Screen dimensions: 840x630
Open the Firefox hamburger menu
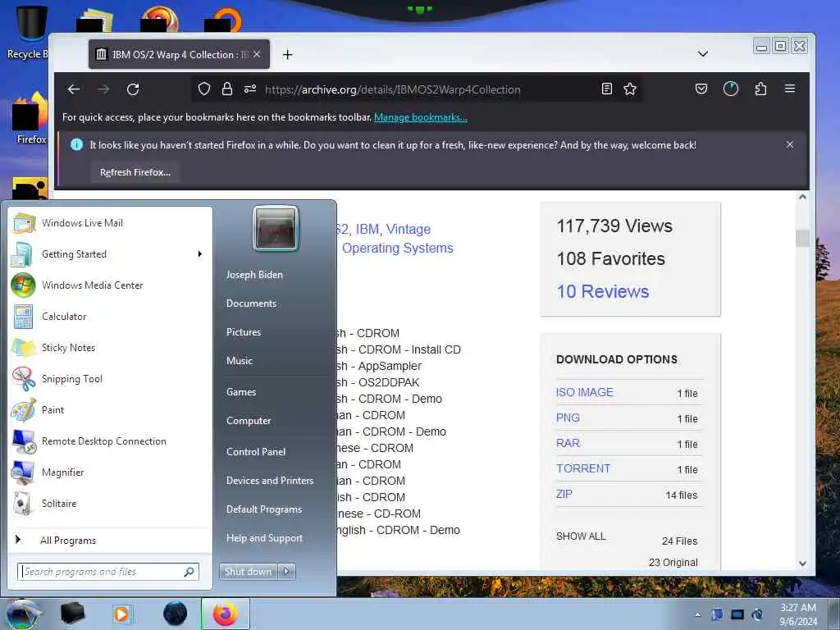pyautogui.click(x=790, y=89)
